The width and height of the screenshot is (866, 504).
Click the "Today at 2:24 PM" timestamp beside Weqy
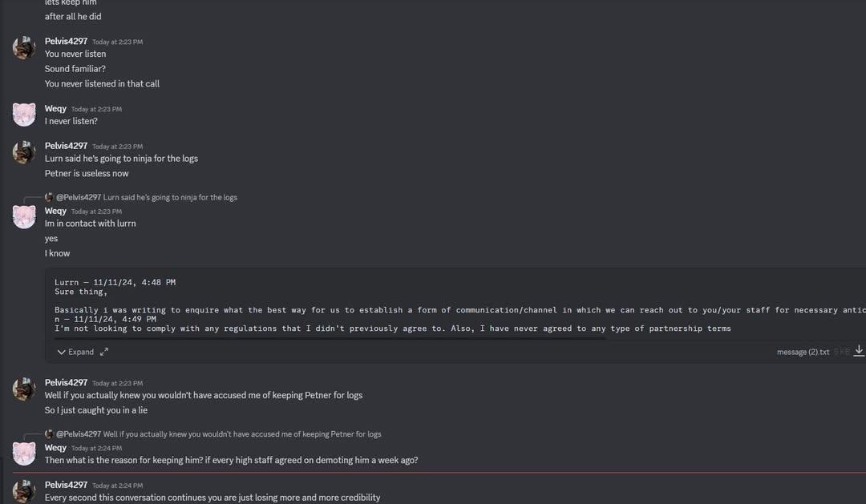(96, 449)
